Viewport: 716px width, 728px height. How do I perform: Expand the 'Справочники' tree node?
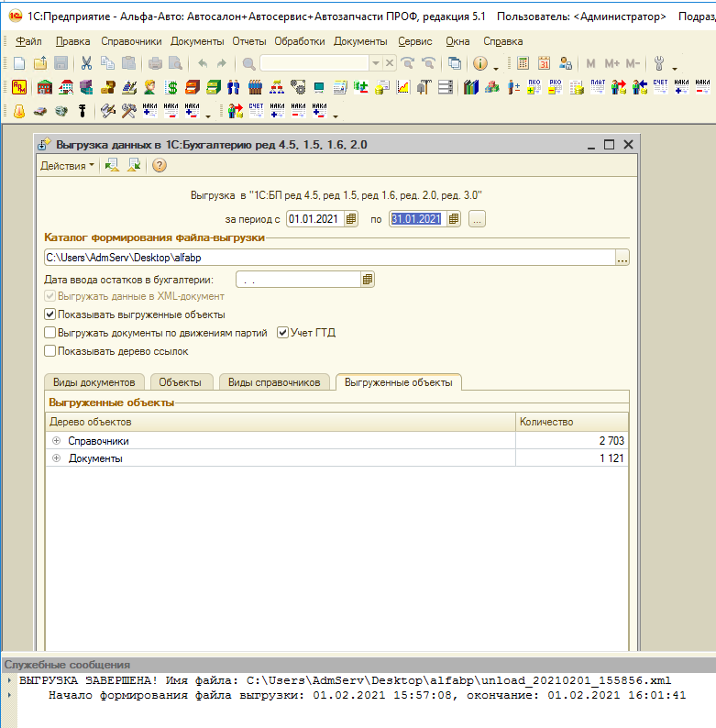tap(57, 441)
